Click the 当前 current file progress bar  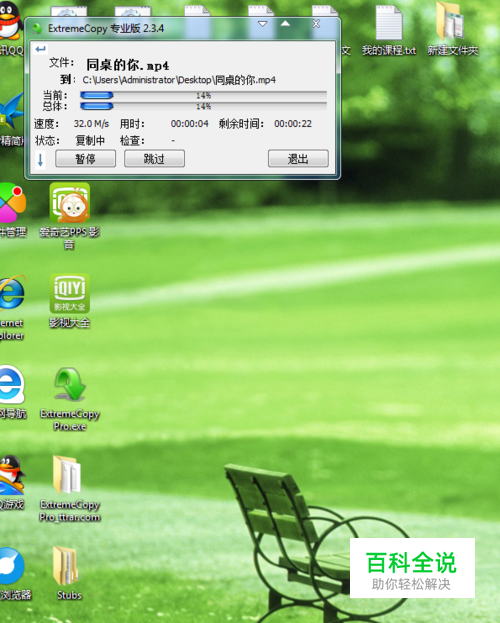click(x=203, y=95)
